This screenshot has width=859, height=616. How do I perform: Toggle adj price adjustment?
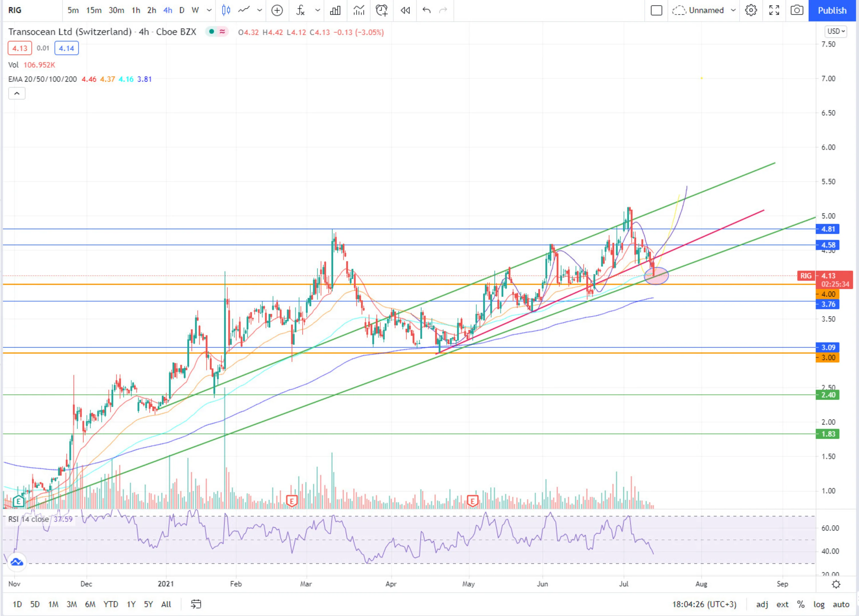coord(762,604)
